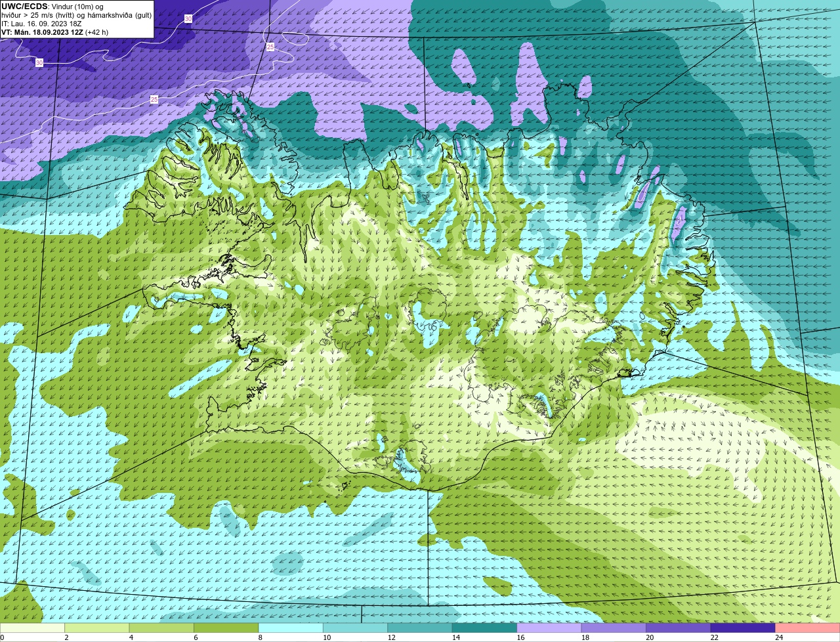Screen dimensions: 840x642
Task: Click the "0" tick label on the color scale
Action: [2, 637]
